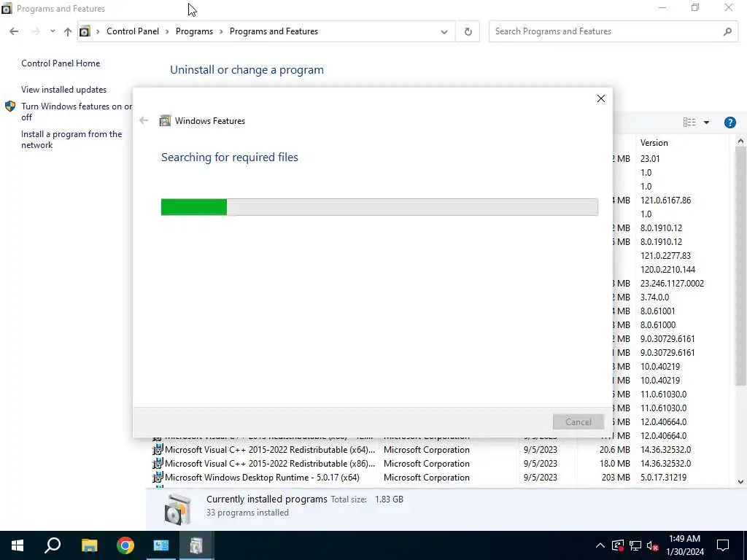Screen dimensions: 747x560
Task: Navigate back in Programs and Features
Action: [14, 31]
